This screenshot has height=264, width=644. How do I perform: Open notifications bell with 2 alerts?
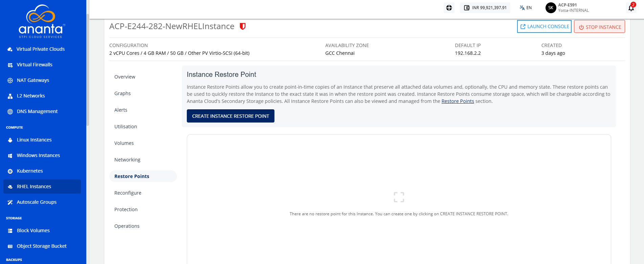click(631, 7)
